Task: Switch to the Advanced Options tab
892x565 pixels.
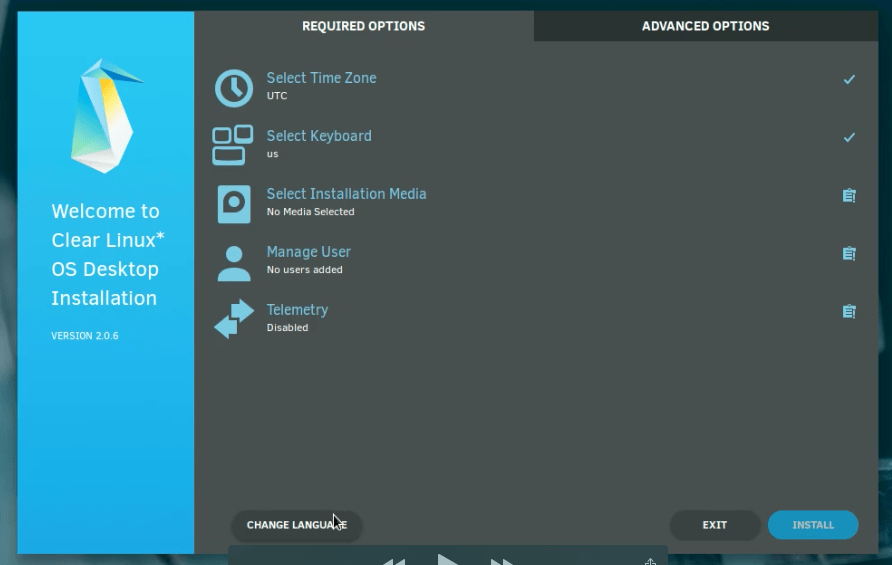Action: [x=705, y=26]
